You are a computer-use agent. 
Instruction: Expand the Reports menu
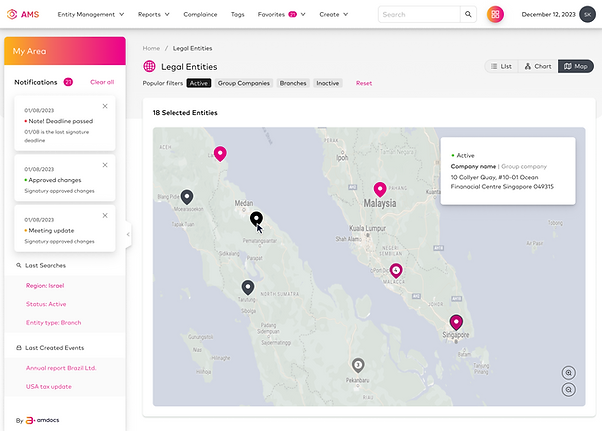154,15
